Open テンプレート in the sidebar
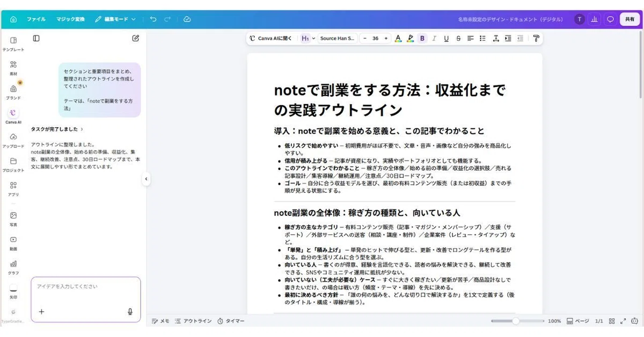The width and height of the screenshot is (644, 337). (13, 44)
